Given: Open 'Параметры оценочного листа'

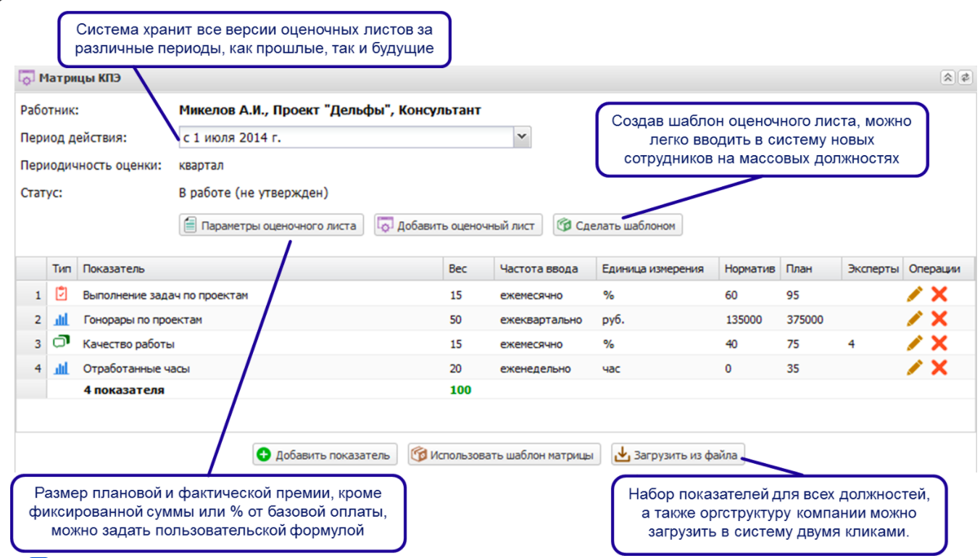Looking at the screenshot, I should [x=271, y=225].
